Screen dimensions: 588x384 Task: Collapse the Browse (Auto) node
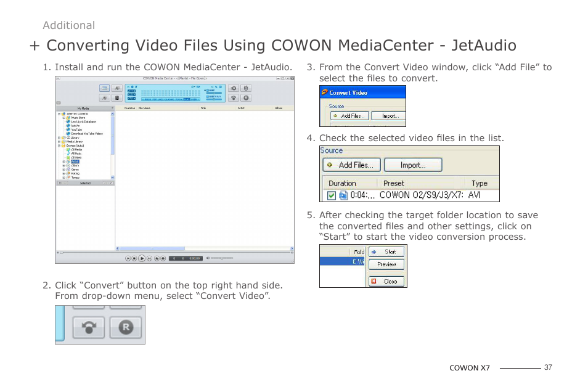click(59, 145)
